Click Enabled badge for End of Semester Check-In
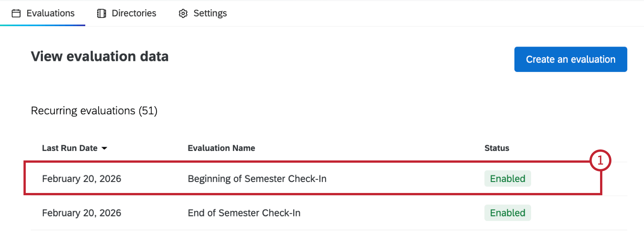This screenshot has width=644, height=252. [x=508, y=213]
